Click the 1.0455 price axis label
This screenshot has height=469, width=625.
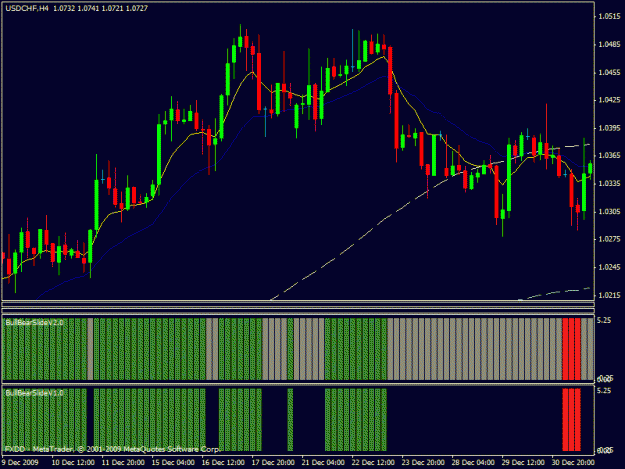[609, 72]
